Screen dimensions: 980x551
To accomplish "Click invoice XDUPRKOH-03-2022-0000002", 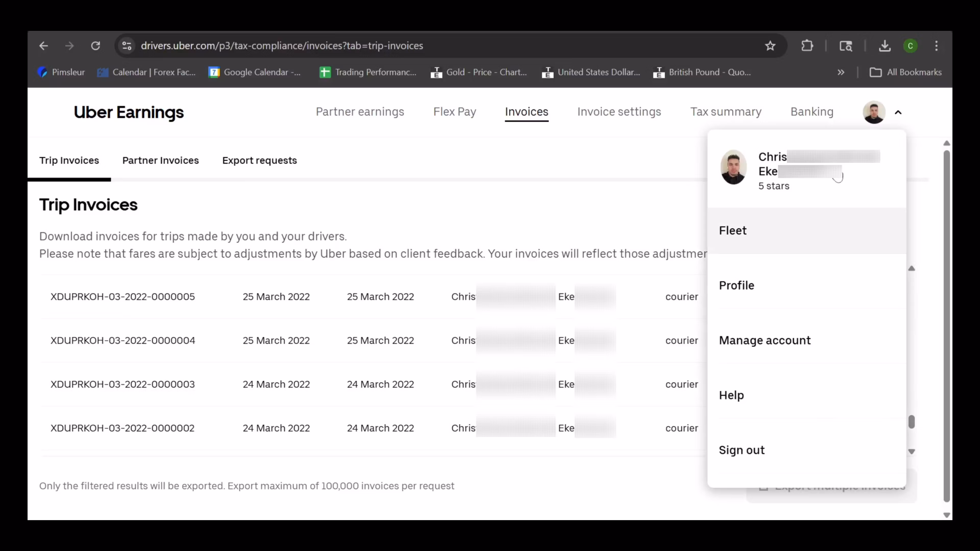I will click(x=122, y=428).
